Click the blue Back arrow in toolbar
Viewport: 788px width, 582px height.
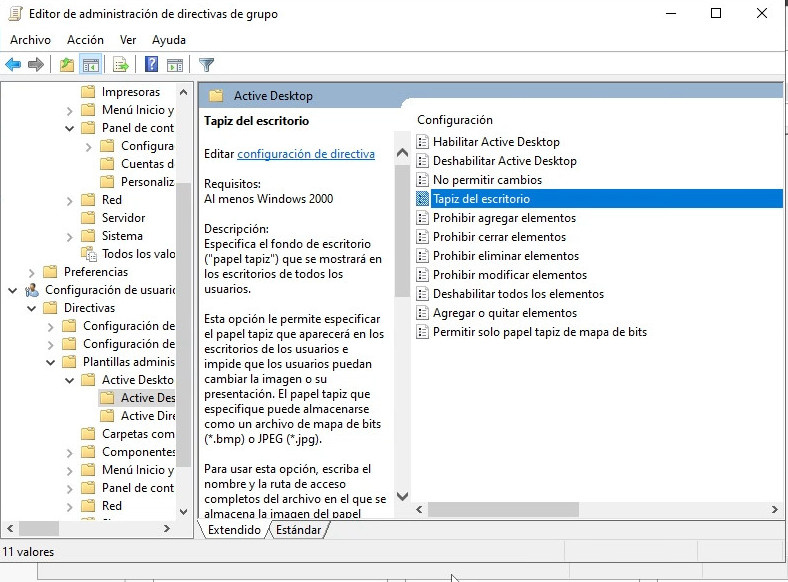13,65
